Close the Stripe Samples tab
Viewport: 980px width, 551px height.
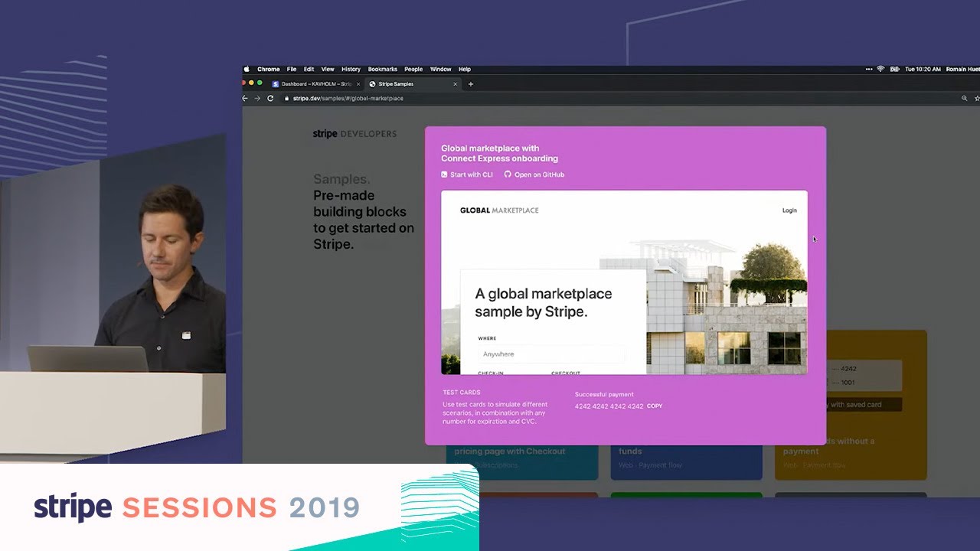(455, 84)
